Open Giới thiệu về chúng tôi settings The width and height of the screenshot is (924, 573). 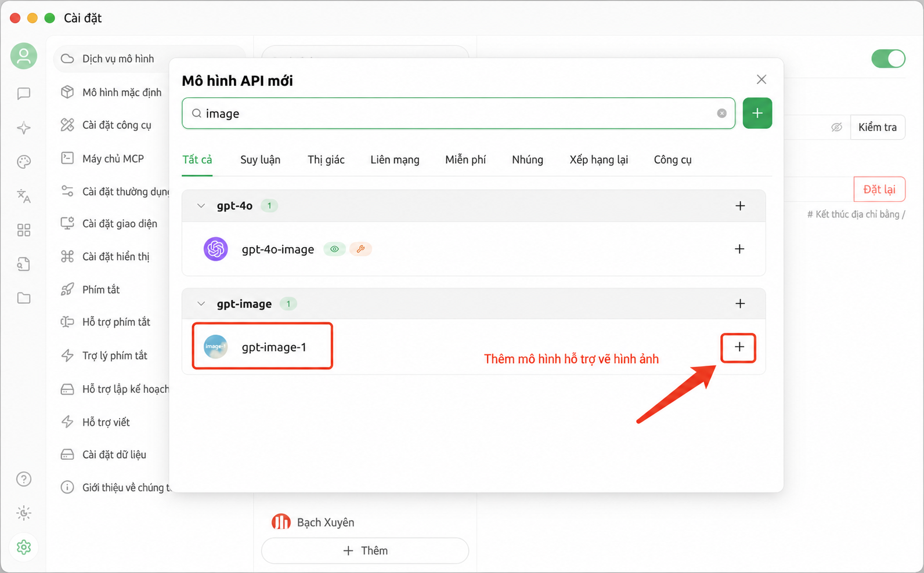(127, 487)
